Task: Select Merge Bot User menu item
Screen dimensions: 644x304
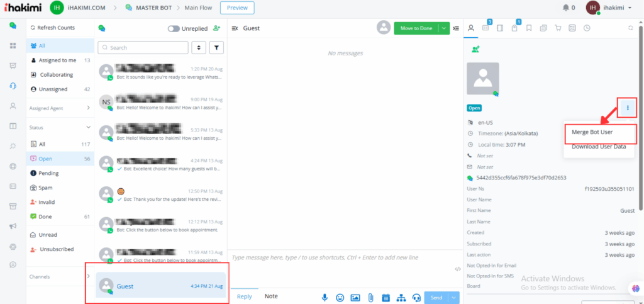Action: (592, 132)
